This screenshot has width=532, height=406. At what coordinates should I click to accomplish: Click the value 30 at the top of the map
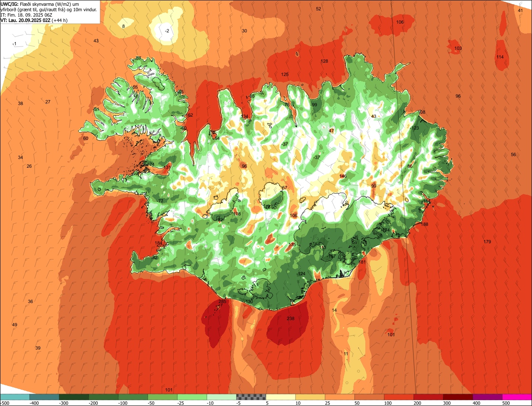pyautogui.click(x=244, y=31)
